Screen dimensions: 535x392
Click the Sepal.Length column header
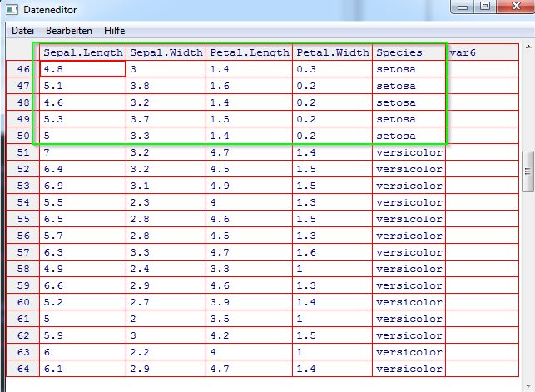[83, 52]
